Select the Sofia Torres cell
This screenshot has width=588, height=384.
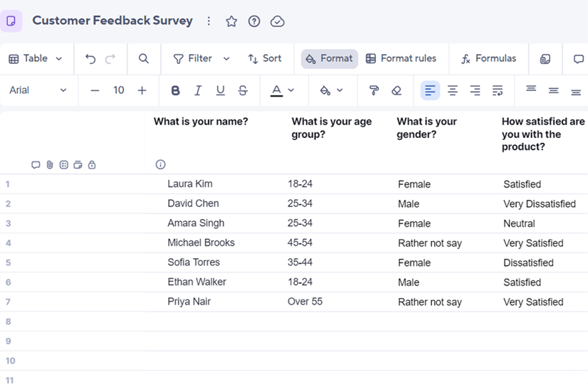coord(194,262)
